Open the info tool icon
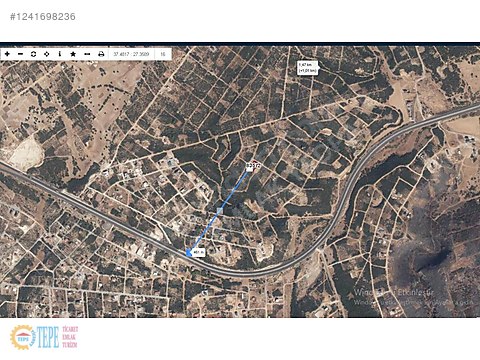480x360 pixels. [x=60, y=54]
